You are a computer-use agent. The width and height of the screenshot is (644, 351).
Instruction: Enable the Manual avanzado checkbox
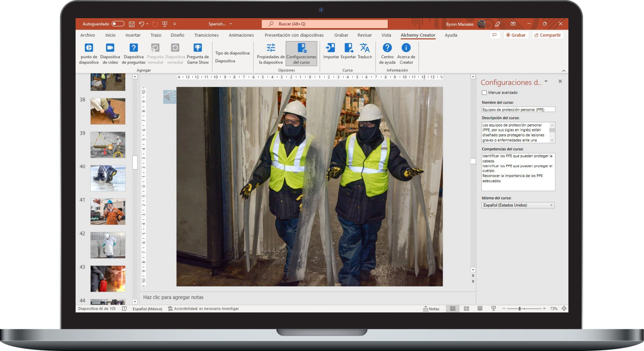(x=484, y=93)
